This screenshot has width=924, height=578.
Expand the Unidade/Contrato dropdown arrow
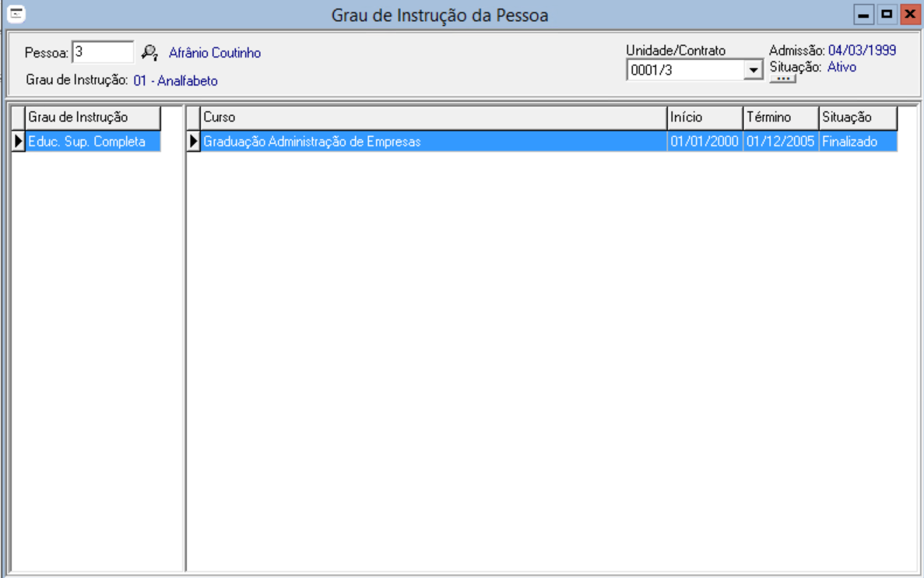753,71
